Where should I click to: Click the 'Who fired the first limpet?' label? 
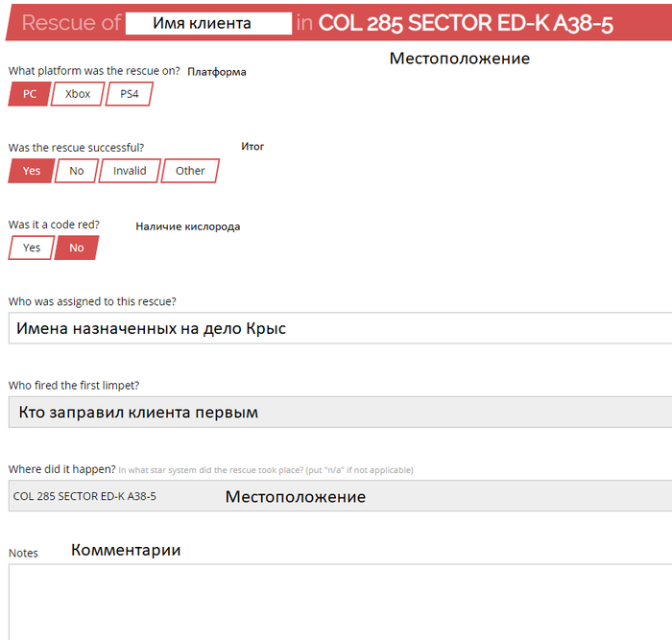click(x=74, y=385)
